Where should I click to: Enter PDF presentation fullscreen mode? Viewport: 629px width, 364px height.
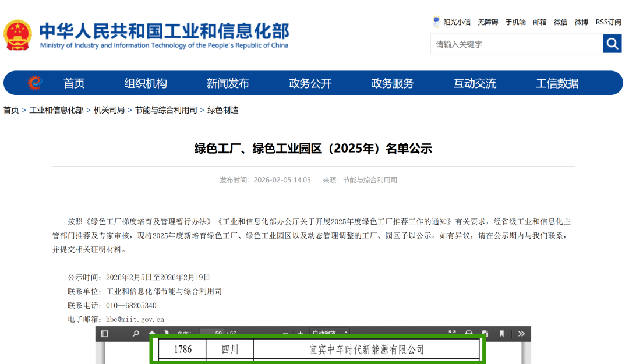tap(452, 334)
